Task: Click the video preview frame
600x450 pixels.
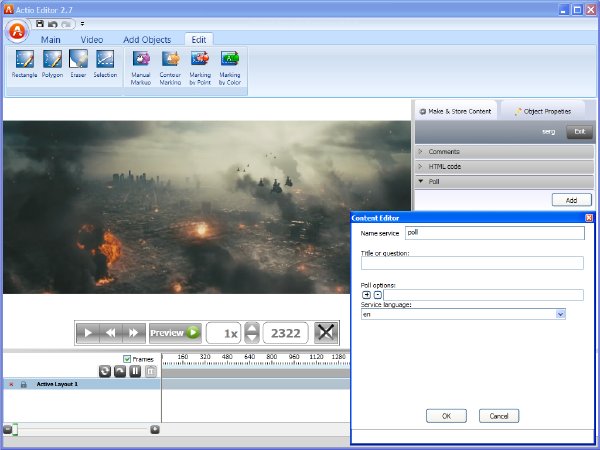Action: [x=207, y=207]
